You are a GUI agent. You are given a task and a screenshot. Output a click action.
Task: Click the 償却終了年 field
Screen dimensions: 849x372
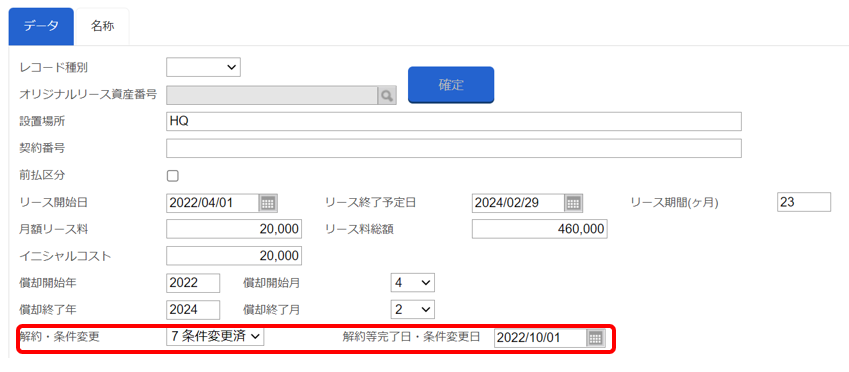[193, 309]
